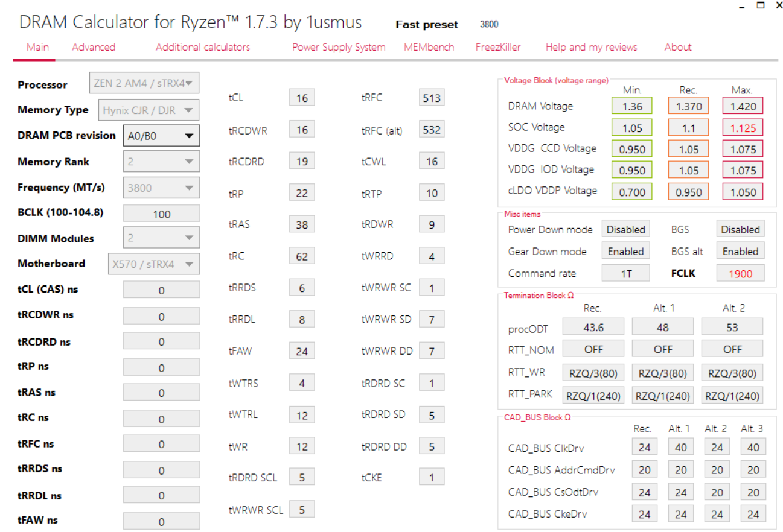
Task: Click the BGS alt Enabled box
Action: click(740, 251)
